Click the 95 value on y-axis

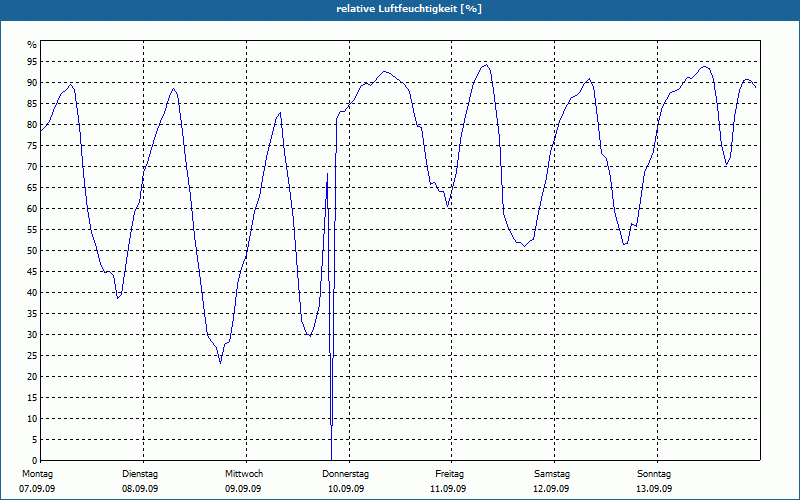[x=32, y=62]
